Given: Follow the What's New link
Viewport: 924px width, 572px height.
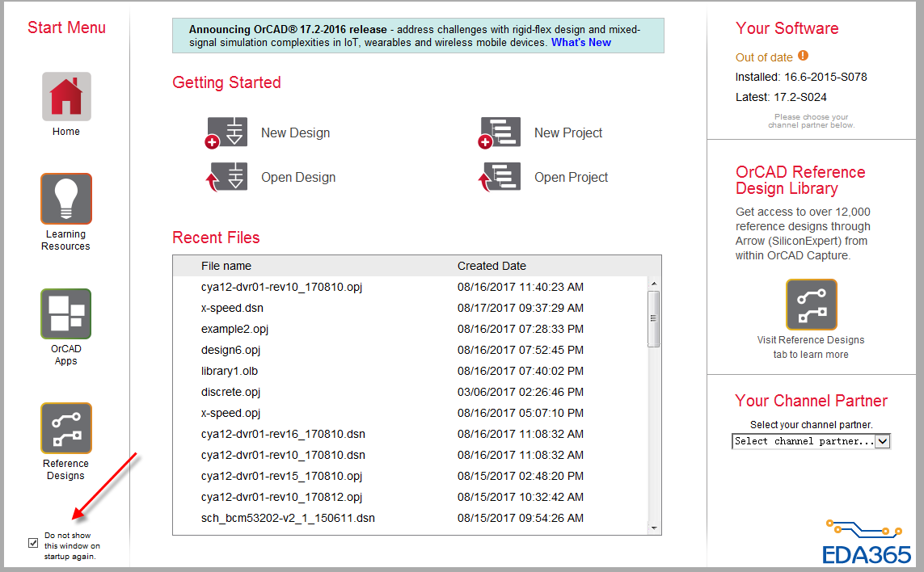Looking at the screenshot, I should pos(581,42).
